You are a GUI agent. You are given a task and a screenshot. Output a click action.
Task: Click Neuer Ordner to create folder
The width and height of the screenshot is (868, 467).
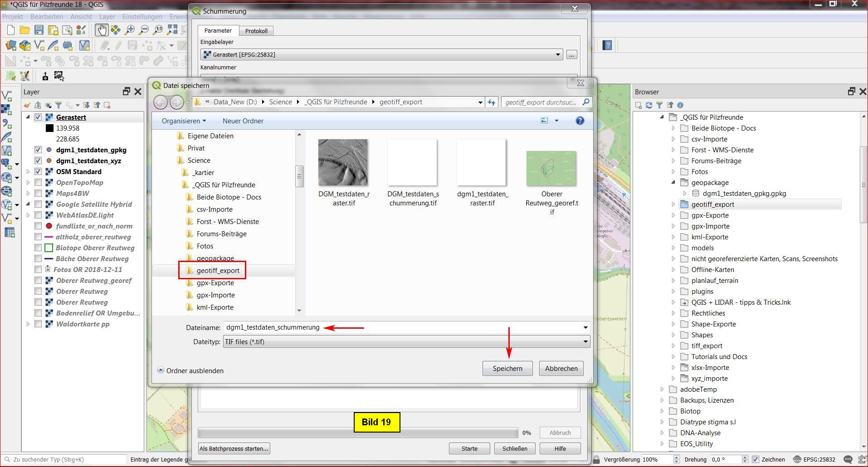[243, 121]
